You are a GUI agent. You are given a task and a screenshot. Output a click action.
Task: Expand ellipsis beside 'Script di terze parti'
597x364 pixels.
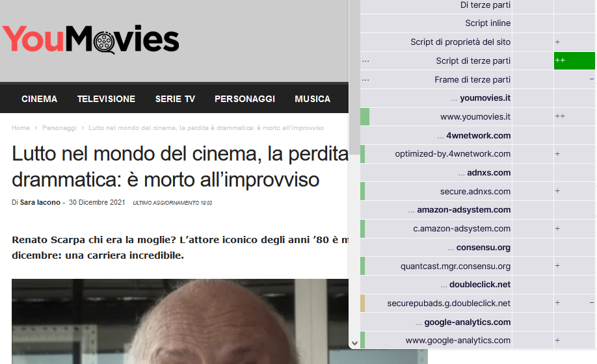pyautogui.click(x=365, y=61)
